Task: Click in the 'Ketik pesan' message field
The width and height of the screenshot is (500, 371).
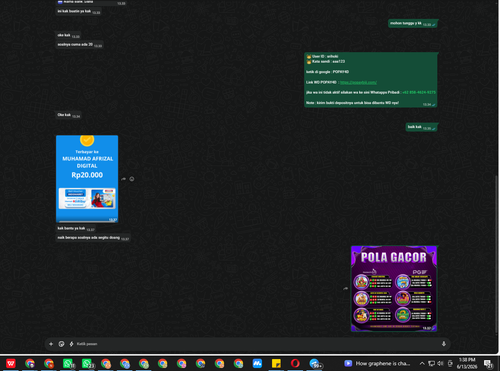Action: pos(257,344)
